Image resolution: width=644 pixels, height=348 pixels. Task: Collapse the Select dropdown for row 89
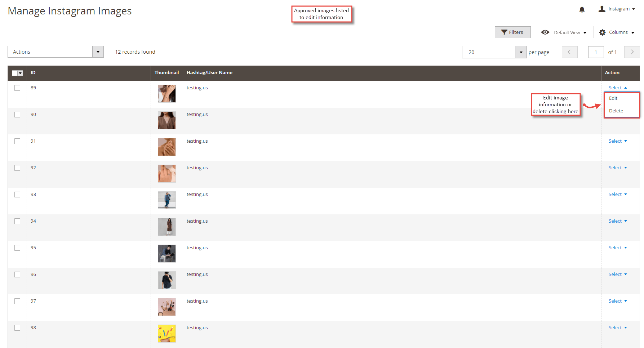click(618, 88)
